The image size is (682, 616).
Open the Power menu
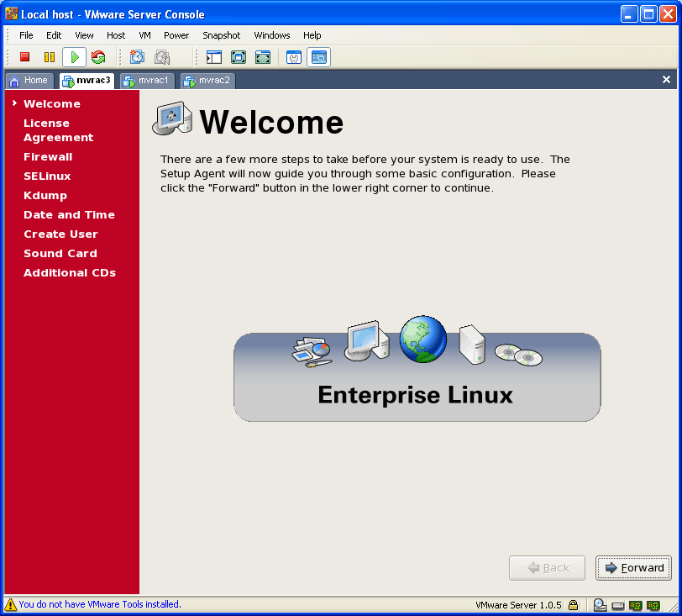coord(176,35)
